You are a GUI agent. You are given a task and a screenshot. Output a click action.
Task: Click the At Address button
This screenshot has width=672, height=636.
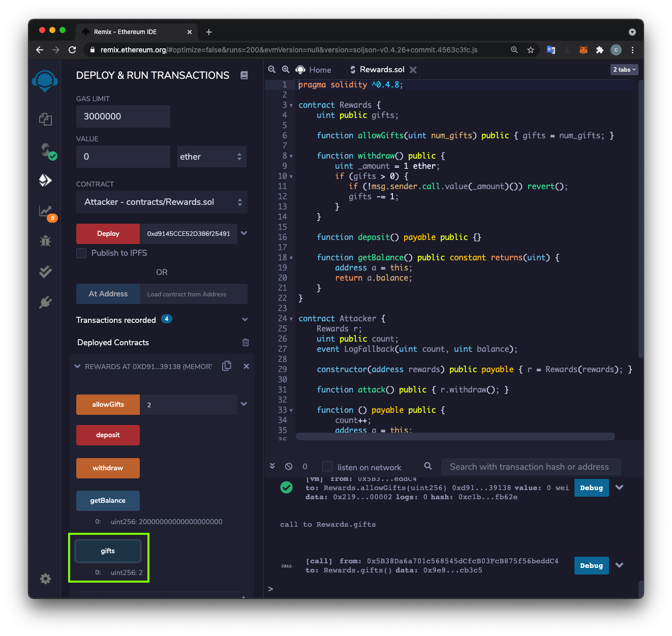(108, 294)
